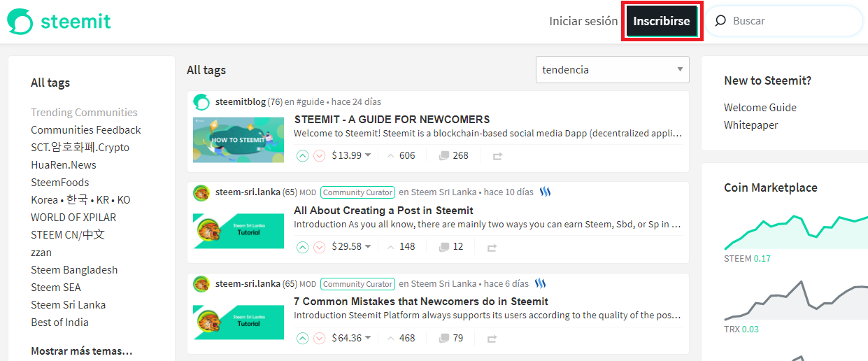Open STEEM CN/中文 community
Image resolution: width=868 pixels, height=361 pixels.
pos(68,235)
